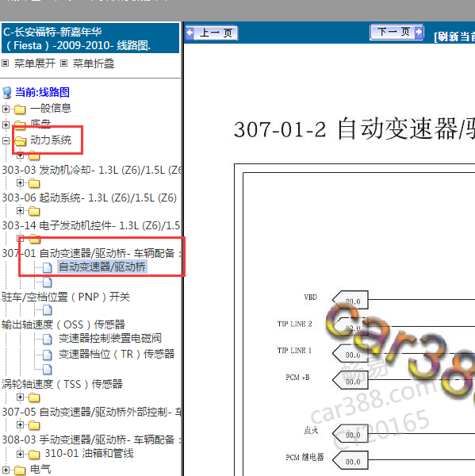
Task: Select the 电气 tree label
Action: click(x=40, y=470)
